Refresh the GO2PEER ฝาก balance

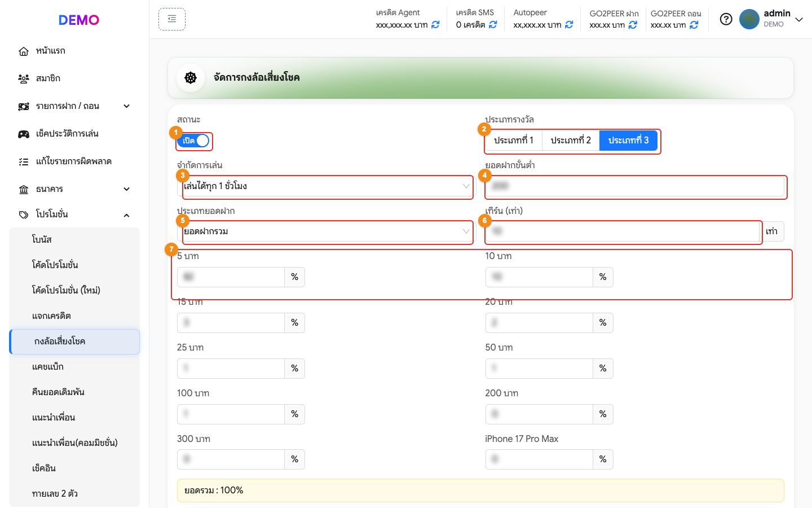tap(633, 25)
